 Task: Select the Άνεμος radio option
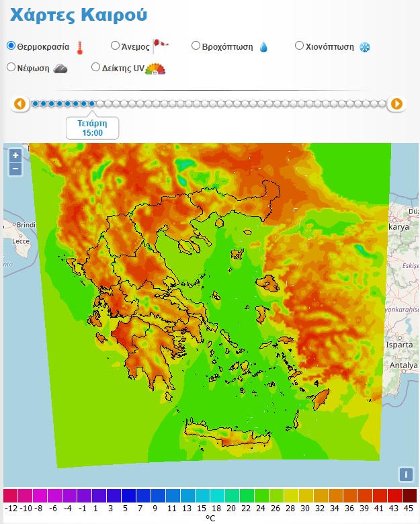(x=115, y=46)
